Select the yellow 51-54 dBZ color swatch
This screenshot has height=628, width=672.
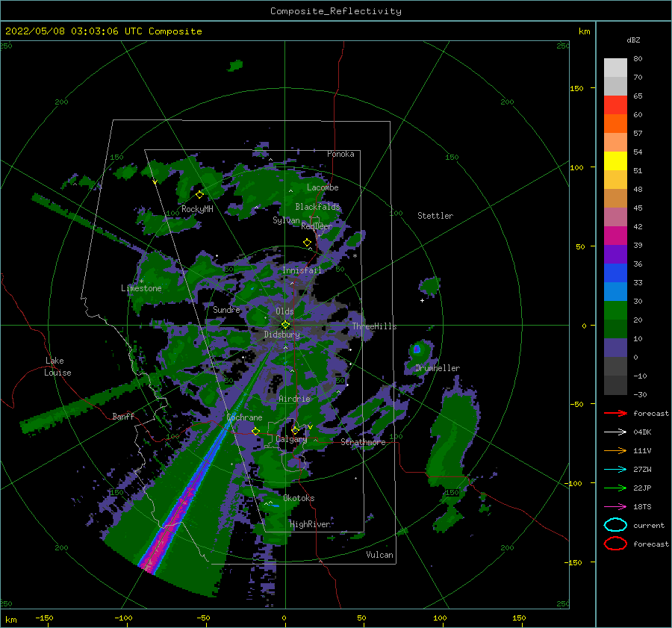coord(615,161)
